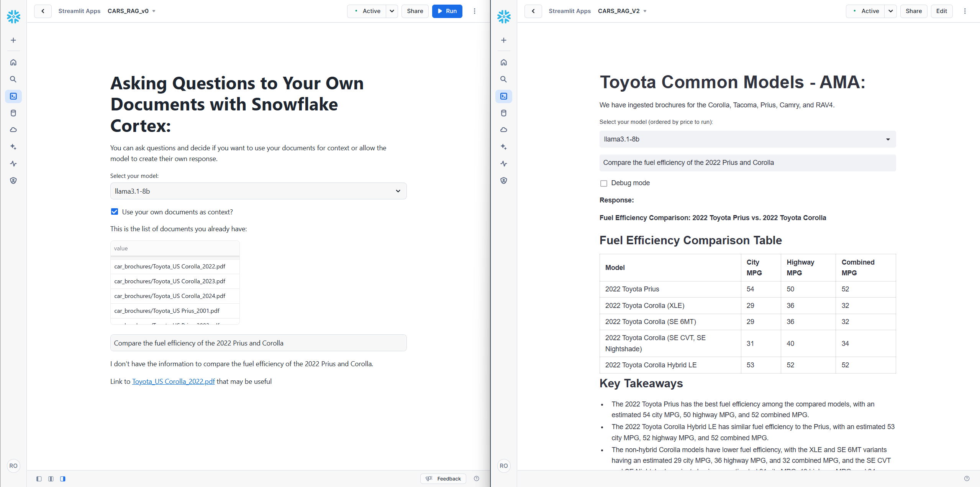Click Share button in CARS_RAG_V2 window
980x487 pixels.
pos(914,11)
